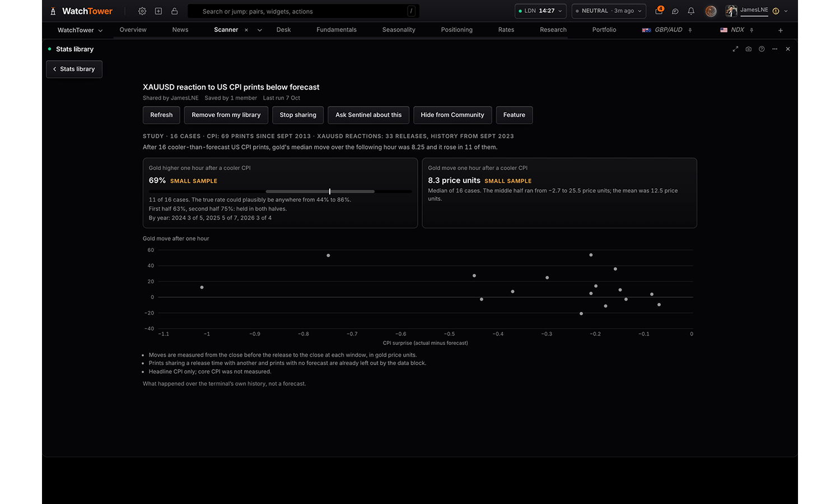Click the "8.3 price units" value
The height and width of the screenshot is (504, 840).
pyautogui.click(x=454, y=180)
